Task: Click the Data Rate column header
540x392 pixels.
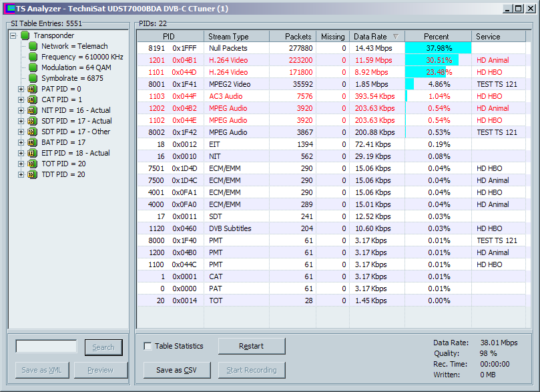Action: coord(377,37)
